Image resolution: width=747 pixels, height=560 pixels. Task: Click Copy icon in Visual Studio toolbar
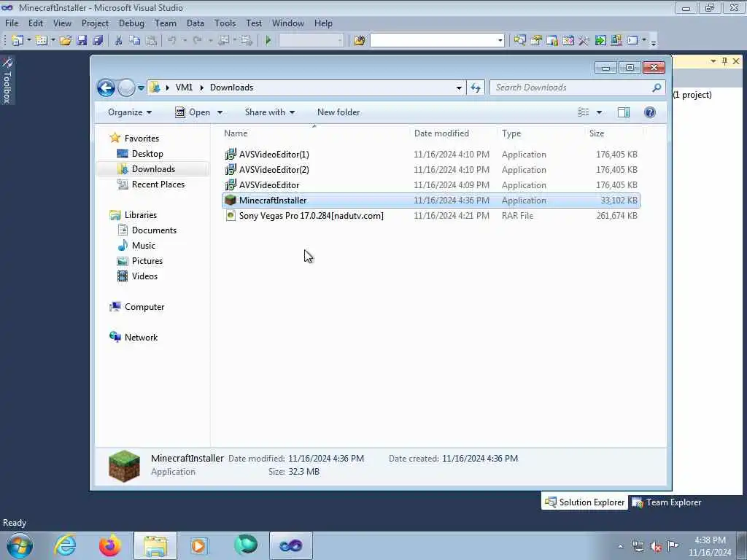pyautogui.click(x=135, y=41)
